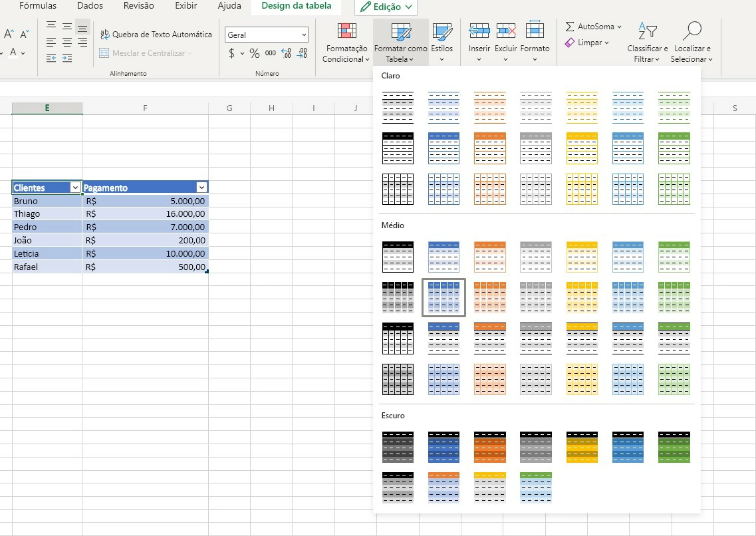Screen dimensions: 756x536
Task: Select column E header
Action: 47,108
